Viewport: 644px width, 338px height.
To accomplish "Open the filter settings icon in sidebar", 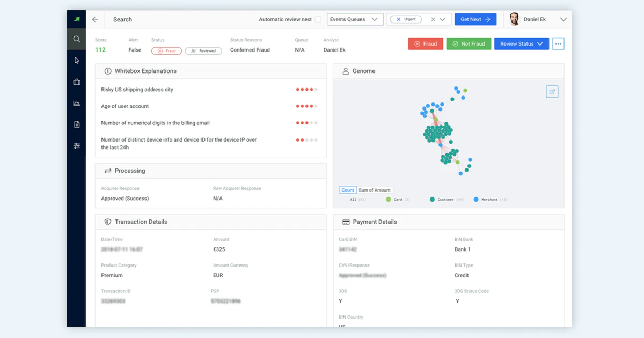I will point(76,145).
